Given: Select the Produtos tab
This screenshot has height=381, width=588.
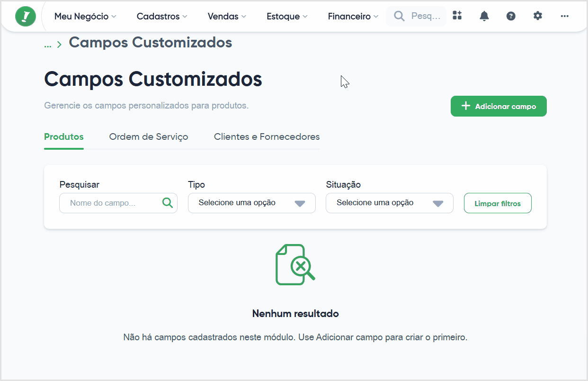Looking at the screenshot, I should (x=64, y=137).
